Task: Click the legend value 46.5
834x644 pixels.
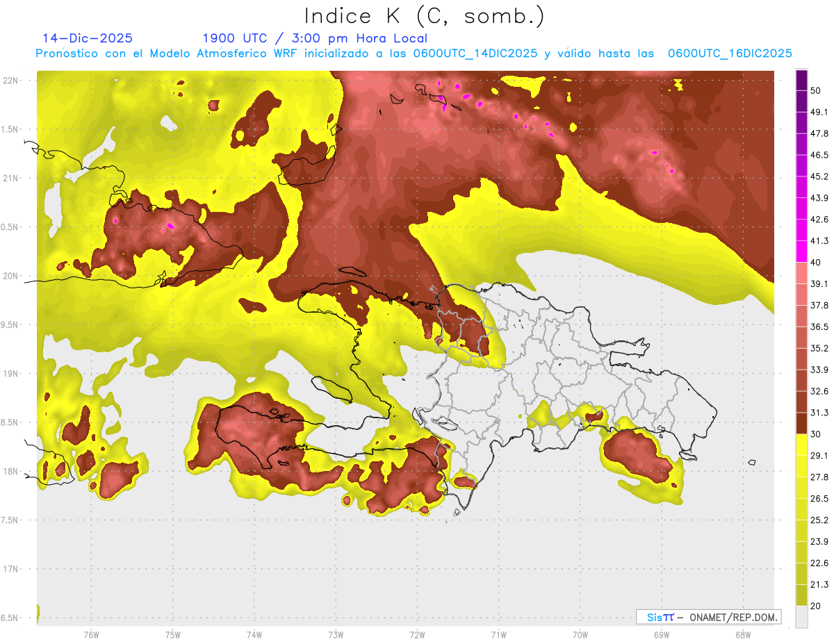Action: [819, 155]
